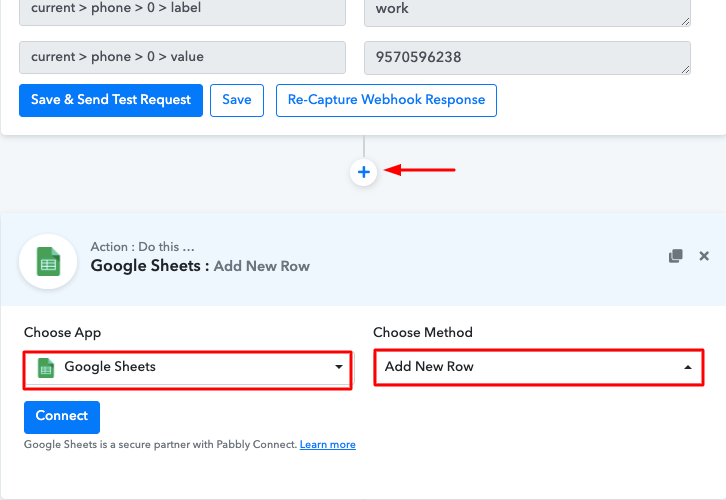Image resolution: width=726 pixels, height=500 pixels.
Task: Click the Choose App label
Action: (x=62, y=333)
